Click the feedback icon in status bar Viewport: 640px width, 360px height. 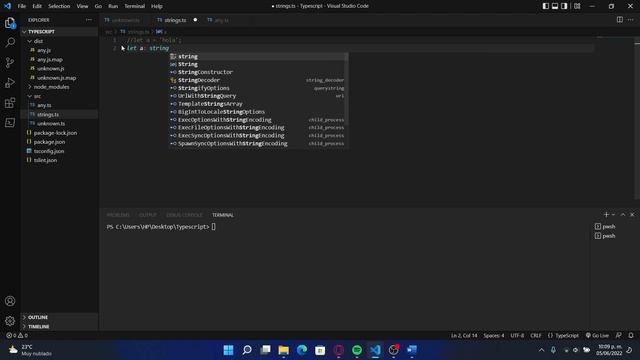[x=619, y=336]
